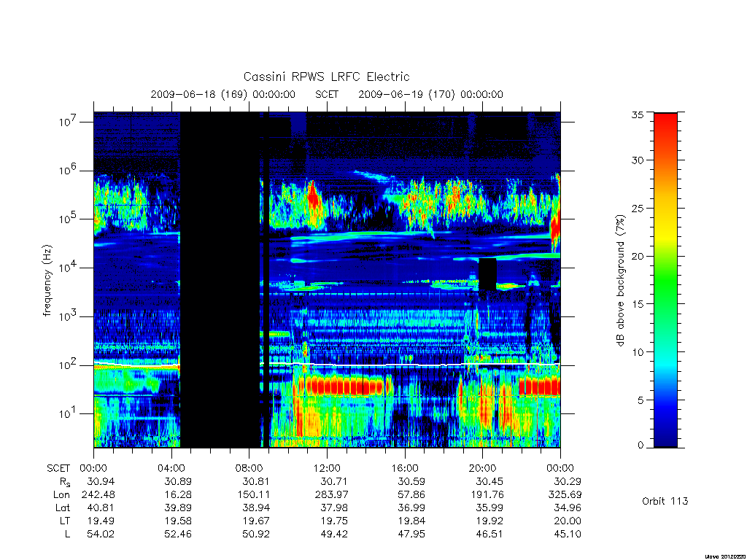Click the Lon value 16.28
Viewport: 747px width, 560px height.
click(x=178, y=495)
